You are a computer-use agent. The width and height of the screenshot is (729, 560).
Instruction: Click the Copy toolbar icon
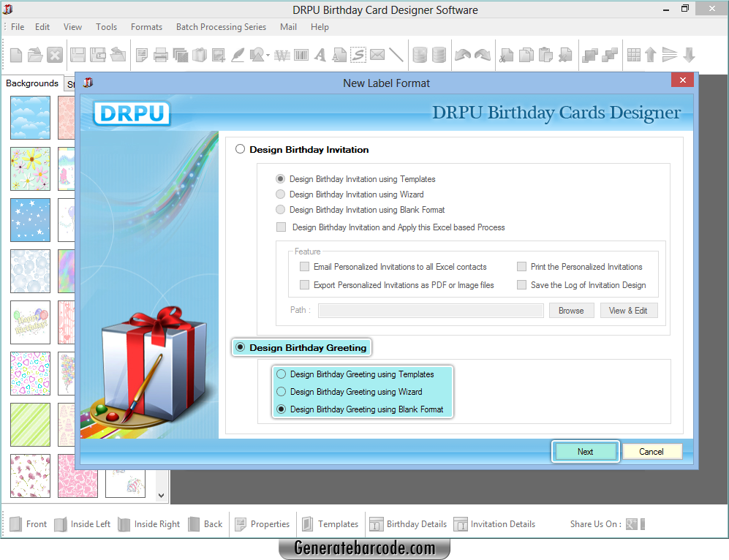526,56
